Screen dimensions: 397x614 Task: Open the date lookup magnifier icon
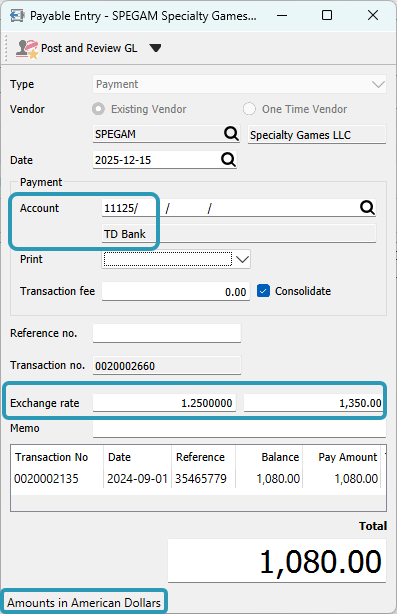[x=229, y=159]
